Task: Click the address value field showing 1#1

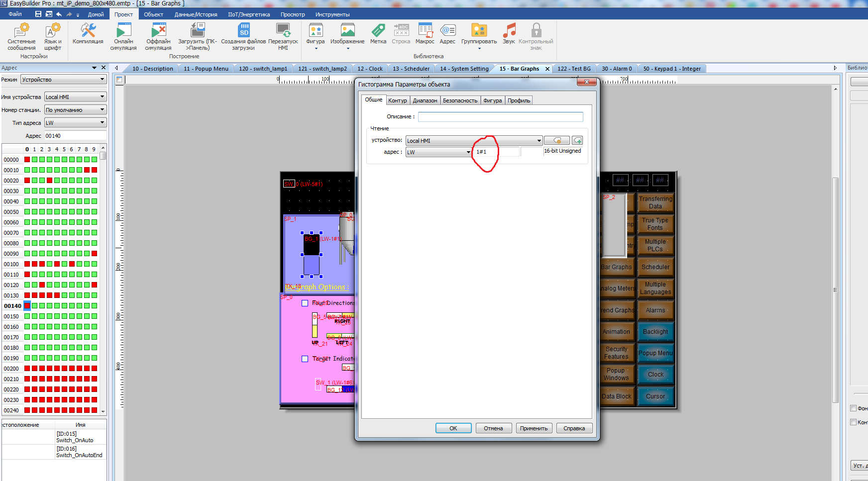Action: click(x=497, y=152)
